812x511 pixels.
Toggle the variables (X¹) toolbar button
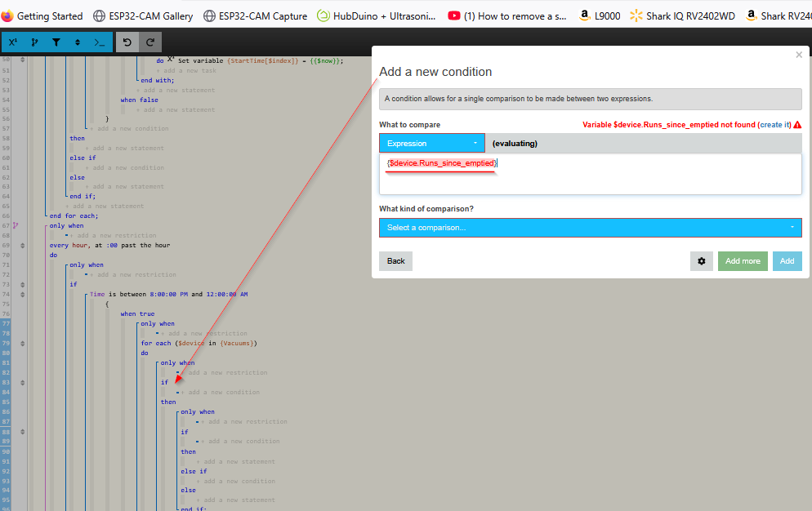[13, 42]
